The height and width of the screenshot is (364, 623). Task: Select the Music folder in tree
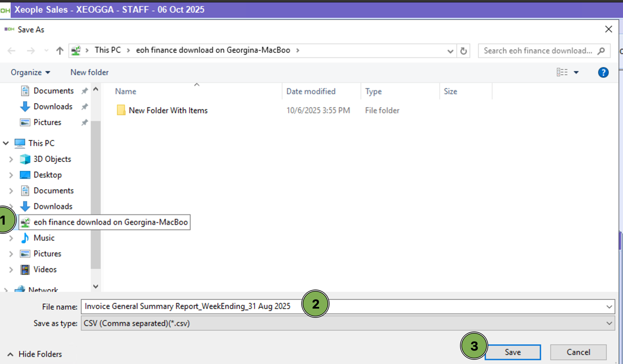(44, 238)
